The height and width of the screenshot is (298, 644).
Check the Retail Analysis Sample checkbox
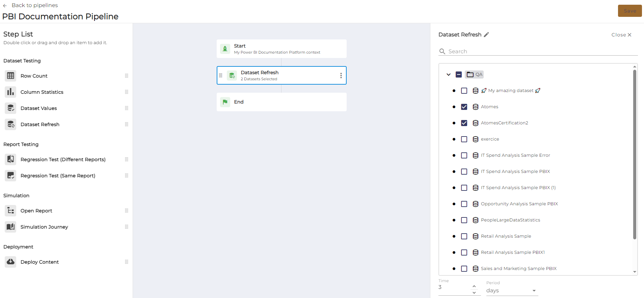pyautogui.click(x=464, y=236)
